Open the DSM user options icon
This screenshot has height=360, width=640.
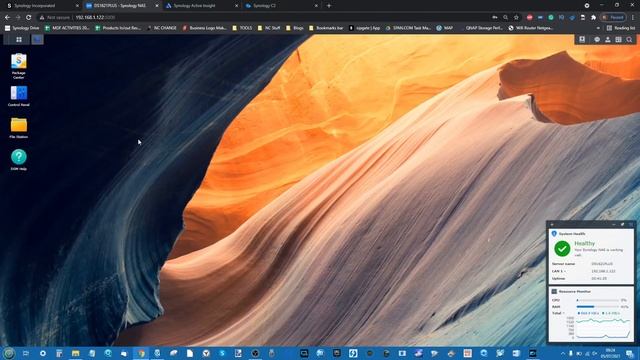click(x=608, y=40)
